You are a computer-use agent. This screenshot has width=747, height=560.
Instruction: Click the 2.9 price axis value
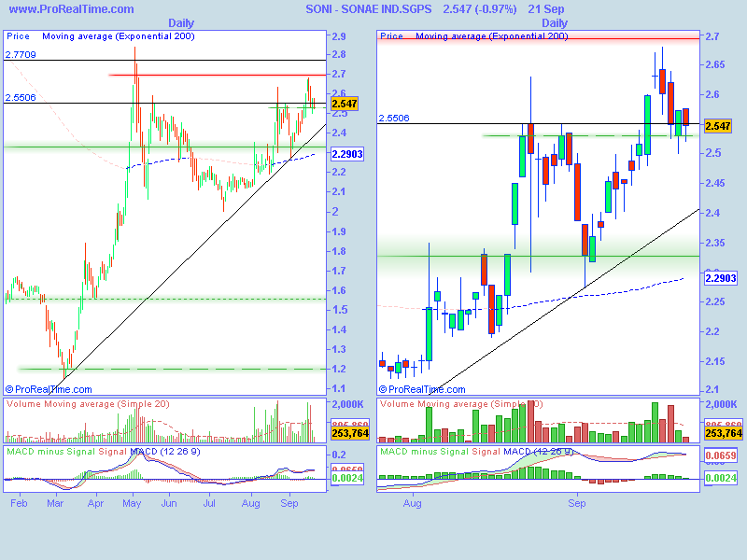pos(339,36)
